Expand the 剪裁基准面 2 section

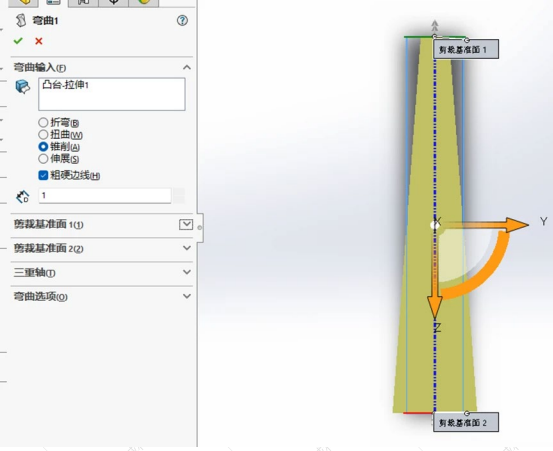coord(187,248)
